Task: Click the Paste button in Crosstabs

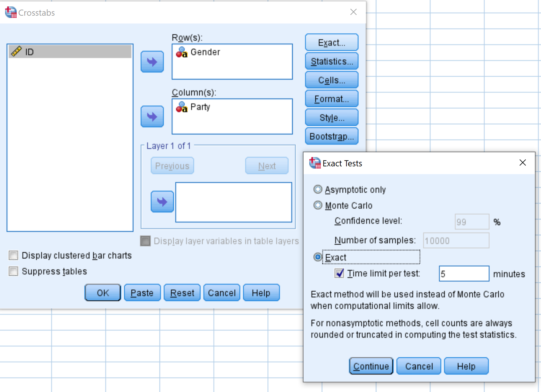Action: [x=142, y=293]
